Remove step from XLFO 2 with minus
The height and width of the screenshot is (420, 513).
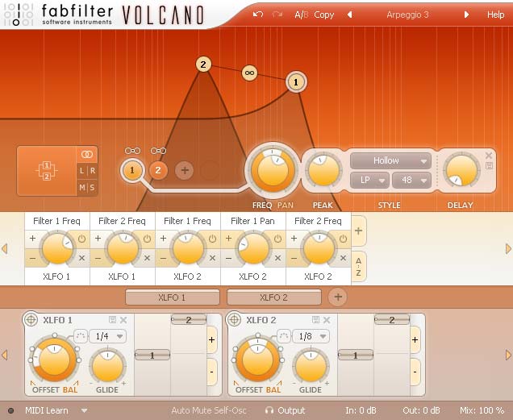(415, 372)
